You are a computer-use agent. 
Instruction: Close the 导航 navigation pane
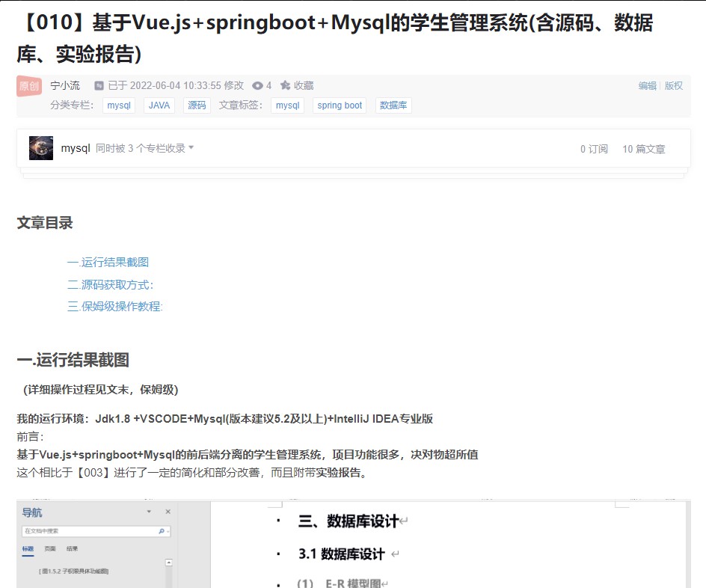point(168,512)
